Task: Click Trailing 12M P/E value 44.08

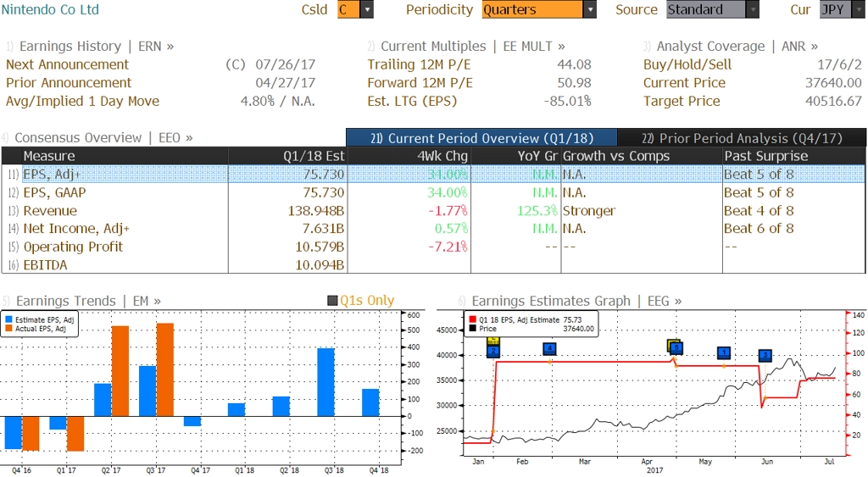Action: [x=574, y=64]
